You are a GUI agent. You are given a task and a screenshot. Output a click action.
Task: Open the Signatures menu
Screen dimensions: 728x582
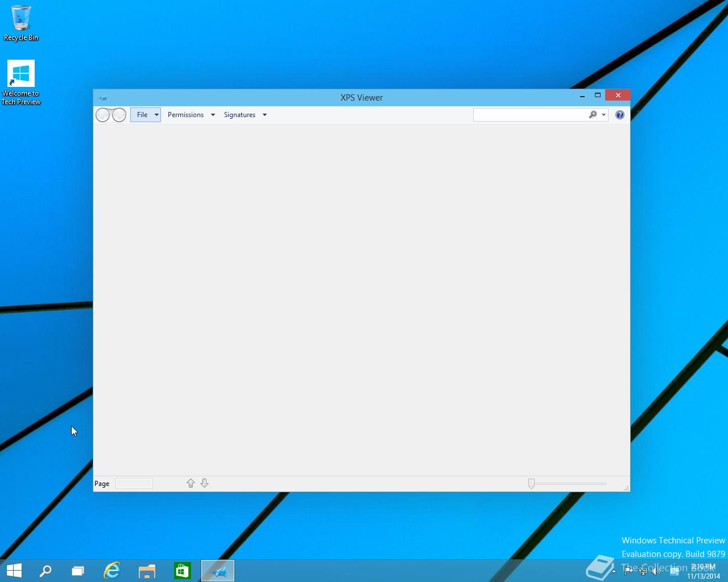[x=239, y=115]
